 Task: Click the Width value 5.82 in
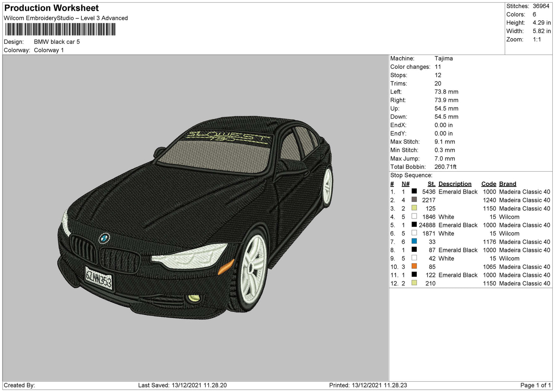(542, 31)
